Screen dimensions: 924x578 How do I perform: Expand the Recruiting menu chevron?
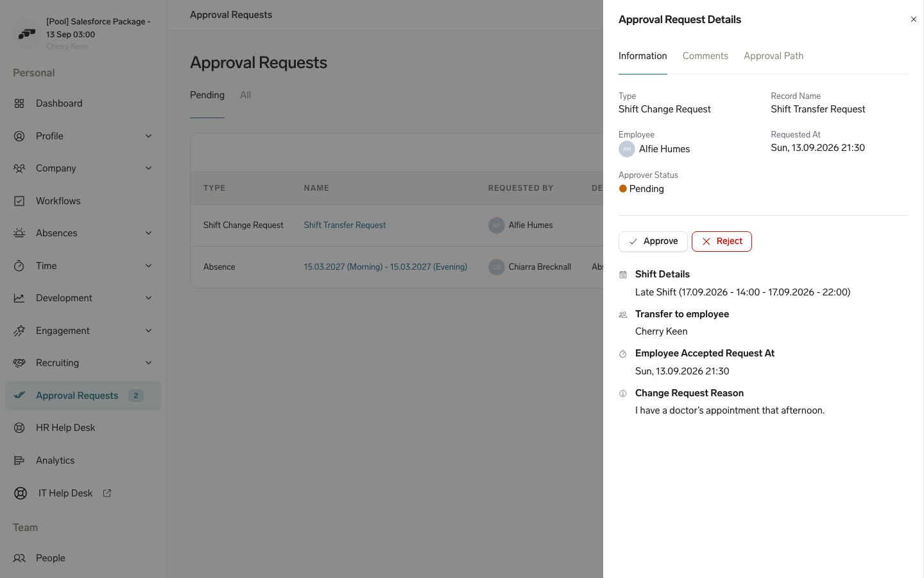pos(149,363)
